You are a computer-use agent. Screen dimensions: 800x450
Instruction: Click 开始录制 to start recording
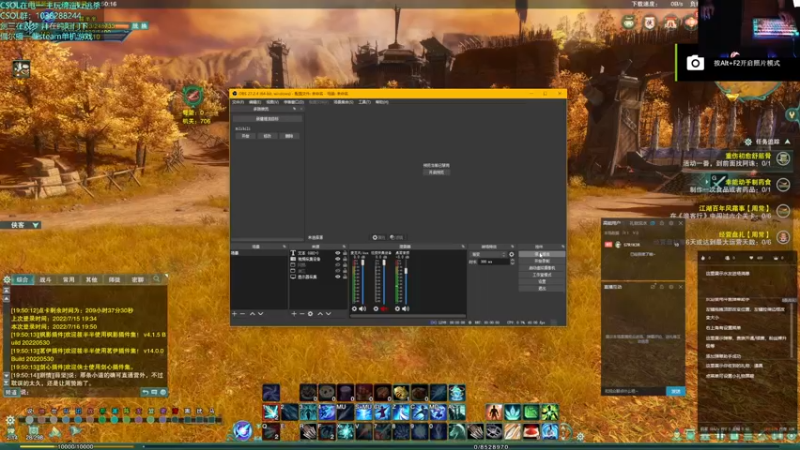(x=542, y=261)
